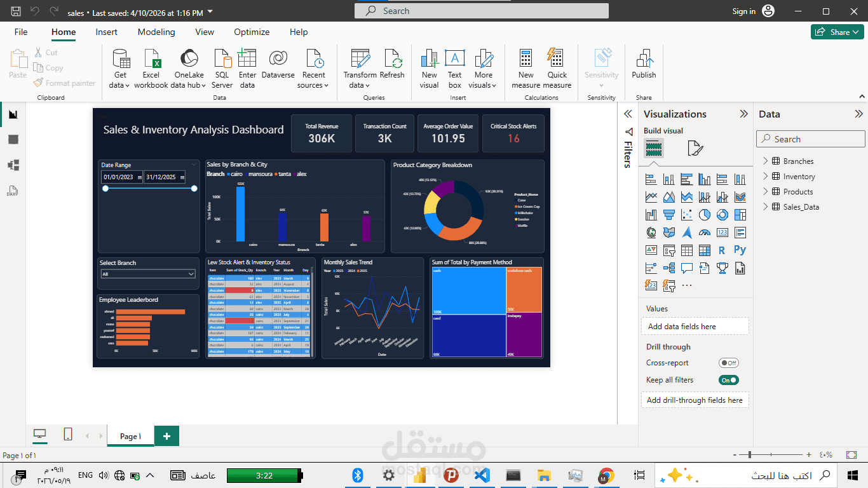This screenshot has width=868, height=488.
Task: Insert a New visual
Action: (x=430, y=69)
